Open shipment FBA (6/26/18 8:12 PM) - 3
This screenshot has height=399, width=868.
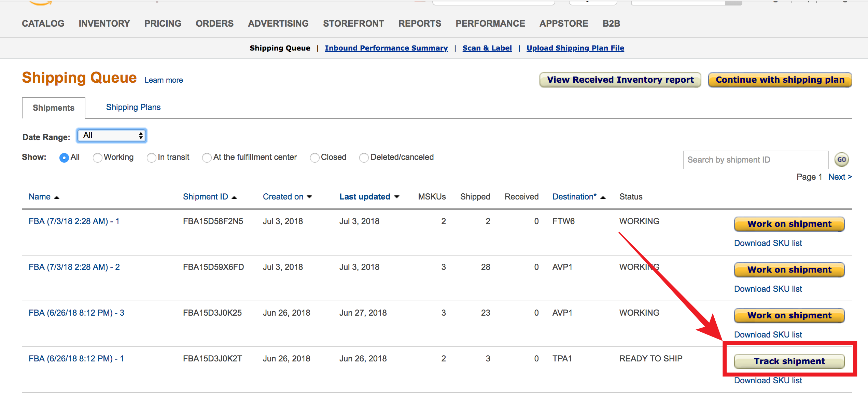pos(76,313)
